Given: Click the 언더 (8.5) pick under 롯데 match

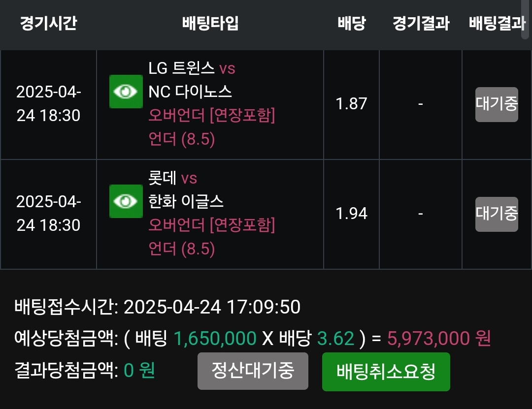Looking at the screenshot, I should [182, 250].
